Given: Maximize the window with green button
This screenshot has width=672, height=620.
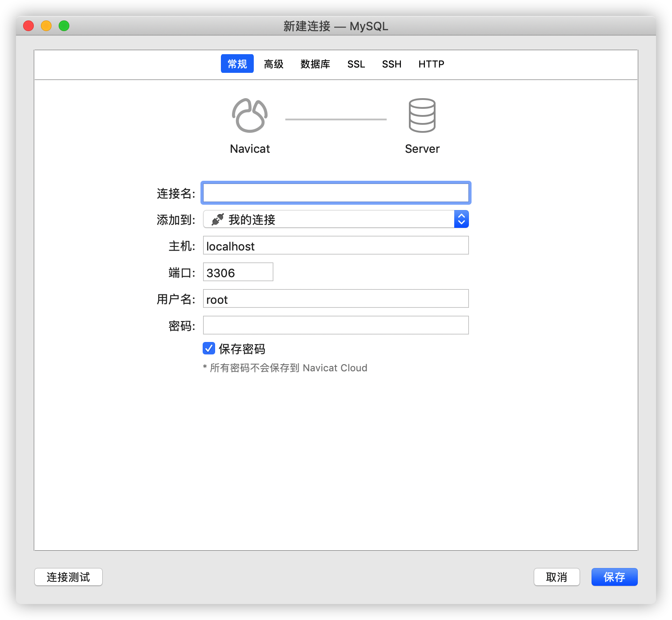Looking at the screenshot, I should pyautogui.click(x=64, y=26).
